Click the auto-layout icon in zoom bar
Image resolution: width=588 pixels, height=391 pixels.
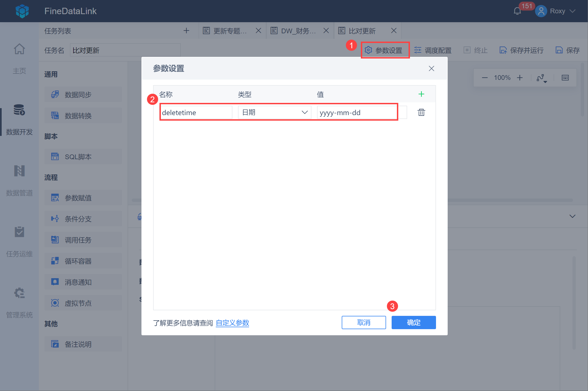pyautogui.click(x=541, y=78)
